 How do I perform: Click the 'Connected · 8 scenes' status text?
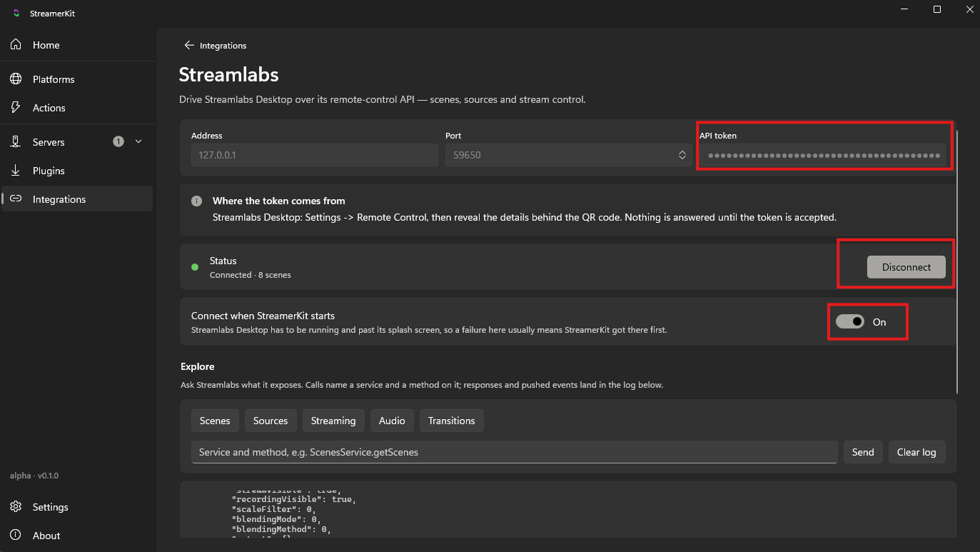250,275
